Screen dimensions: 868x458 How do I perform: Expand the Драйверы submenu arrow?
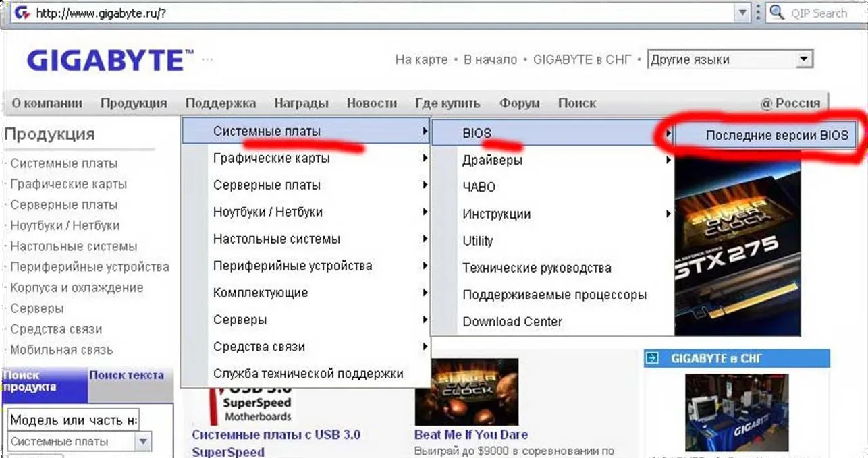pos(668,160)
